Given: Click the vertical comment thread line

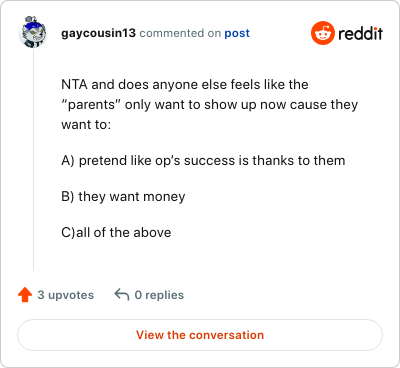Looking at the screenshot, I should point(33,159).
